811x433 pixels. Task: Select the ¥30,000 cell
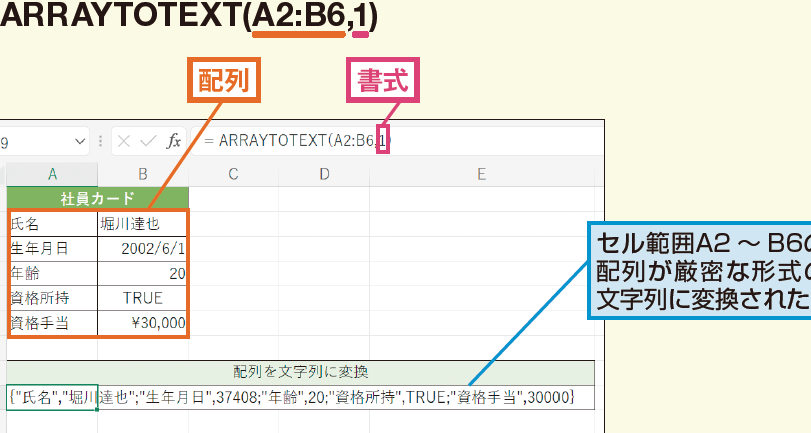coord(143,323)
